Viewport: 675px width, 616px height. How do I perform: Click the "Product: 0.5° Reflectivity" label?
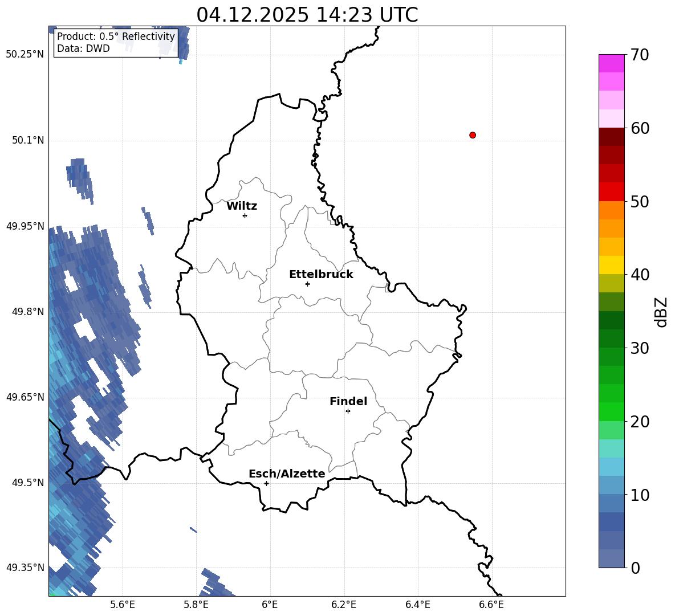pyautogui.click(x=116, y=36)
